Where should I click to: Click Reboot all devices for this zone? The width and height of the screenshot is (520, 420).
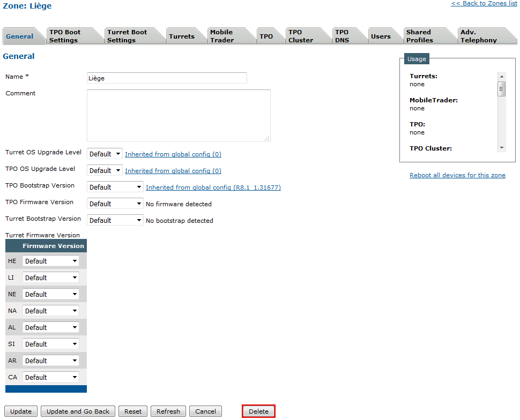click(x=457, y=175)
